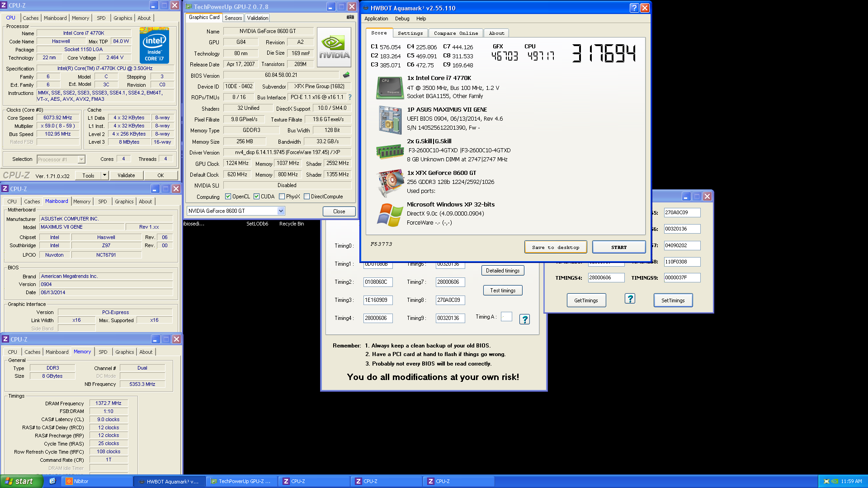Open the Debug menu in HWBOT Aquamark
868x488 pixels.
402,19
